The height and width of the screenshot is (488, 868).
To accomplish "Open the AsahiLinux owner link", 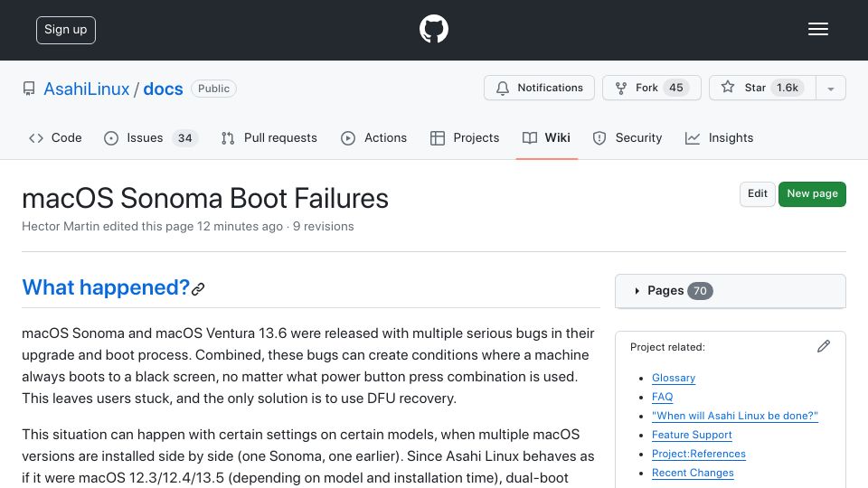I will pos(87,89).
